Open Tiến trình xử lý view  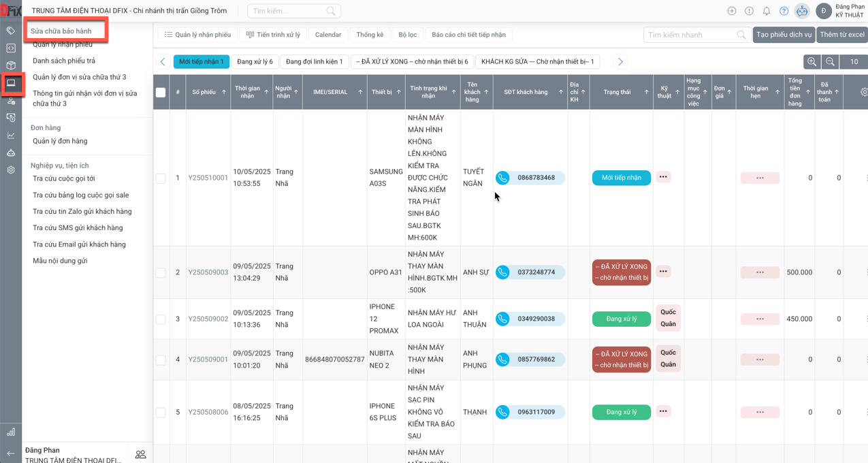click(273, 35)
